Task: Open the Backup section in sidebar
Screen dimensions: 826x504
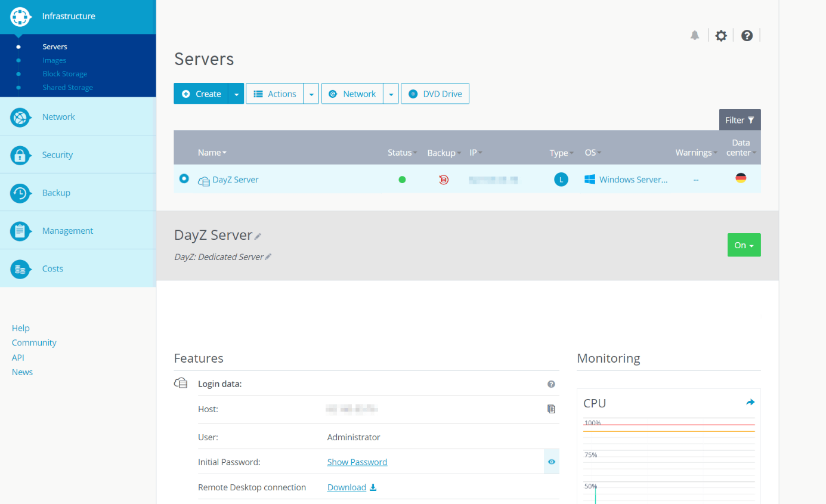Action: (x=56, y=193)
